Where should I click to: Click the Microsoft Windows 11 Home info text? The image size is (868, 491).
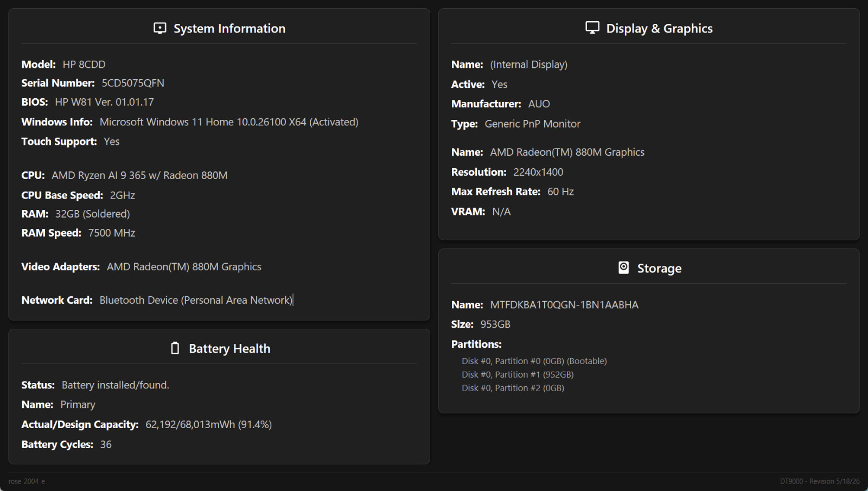tap(229, 122)
